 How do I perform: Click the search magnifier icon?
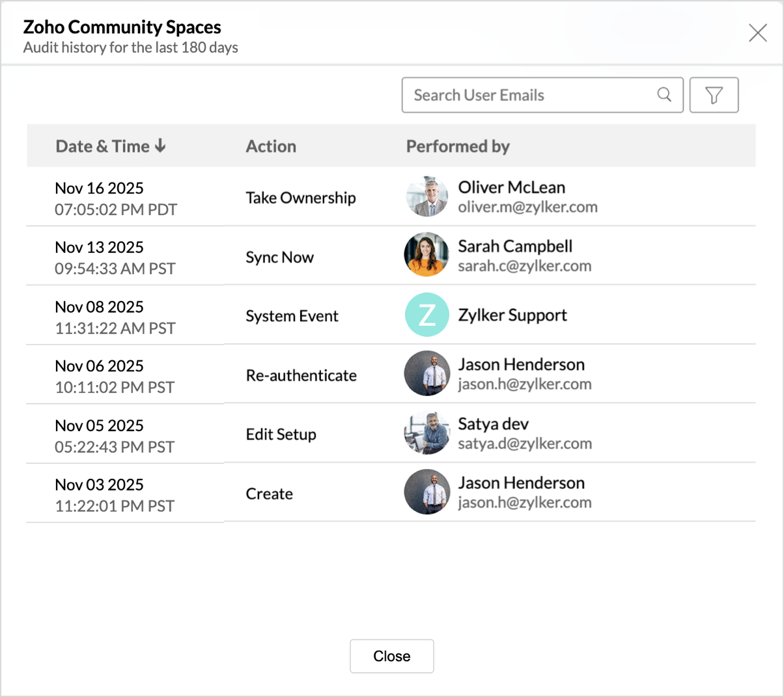tap(664, 94)
